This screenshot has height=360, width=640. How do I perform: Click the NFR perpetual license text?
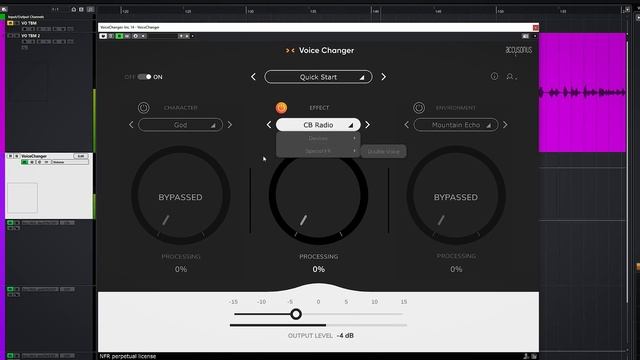(x=128, y=356)
